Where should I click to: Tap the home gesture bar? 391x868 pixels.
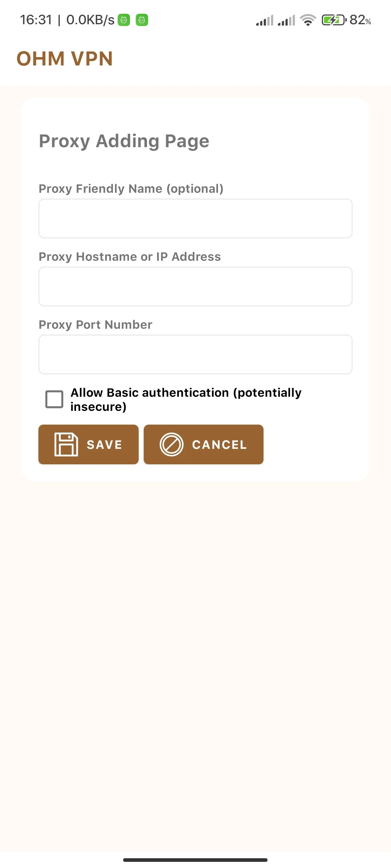[x=195, y=860]
